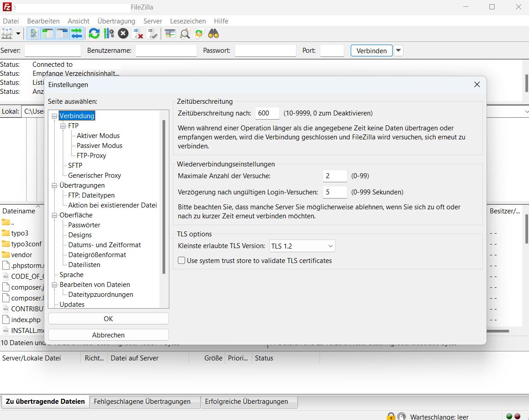This screenshot has width=529, height=420.
Task: Select Aktion bei existierender Datei page
Action: tap(112, 205)
